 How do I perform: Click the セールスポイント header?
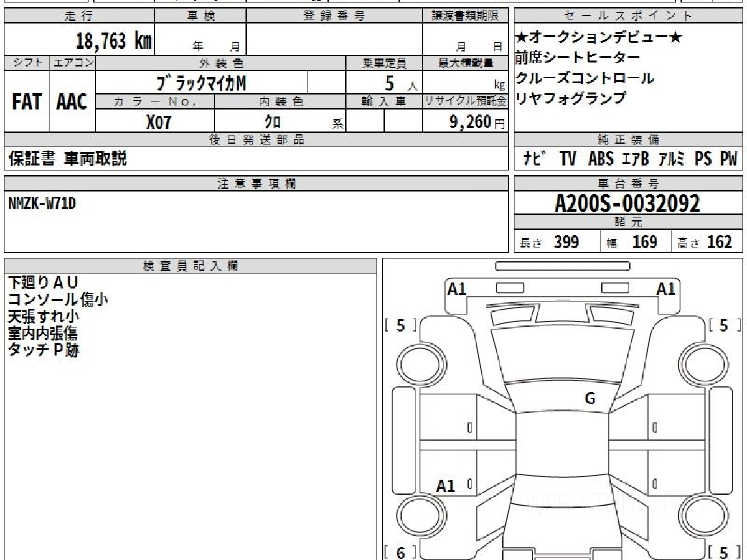click(x=628, y=16)
